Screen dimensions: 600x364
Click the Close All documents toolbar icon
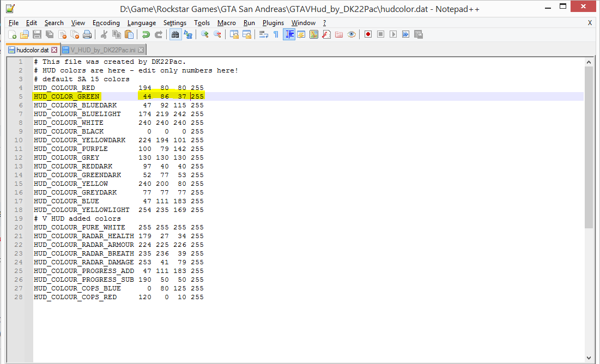coord(75,34)
